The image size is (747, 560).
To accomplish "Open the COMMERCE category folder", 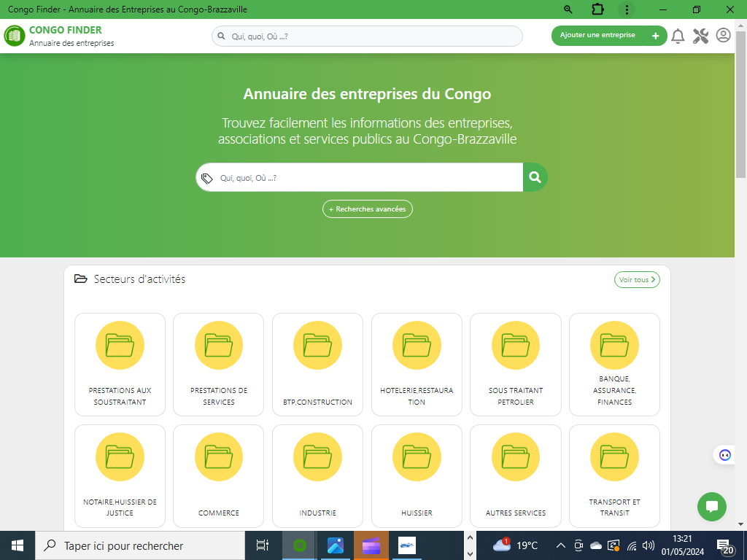I will (218, 475).
